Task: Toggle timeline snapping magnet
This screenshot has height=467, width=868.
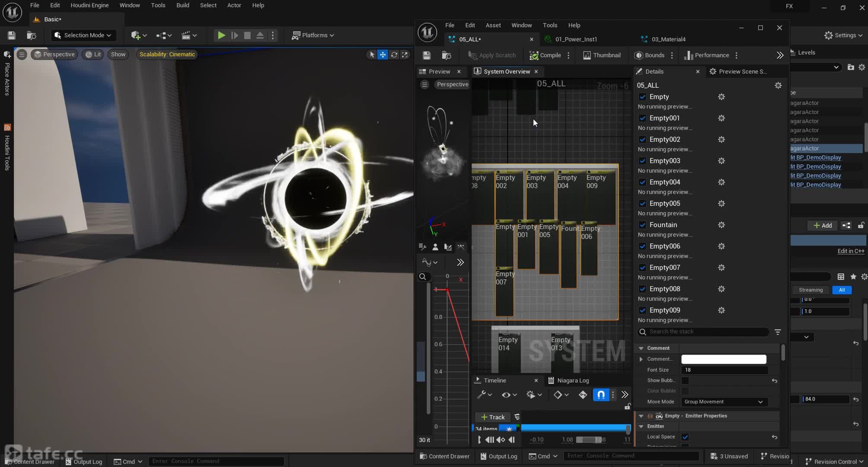Action: point(601,395)
